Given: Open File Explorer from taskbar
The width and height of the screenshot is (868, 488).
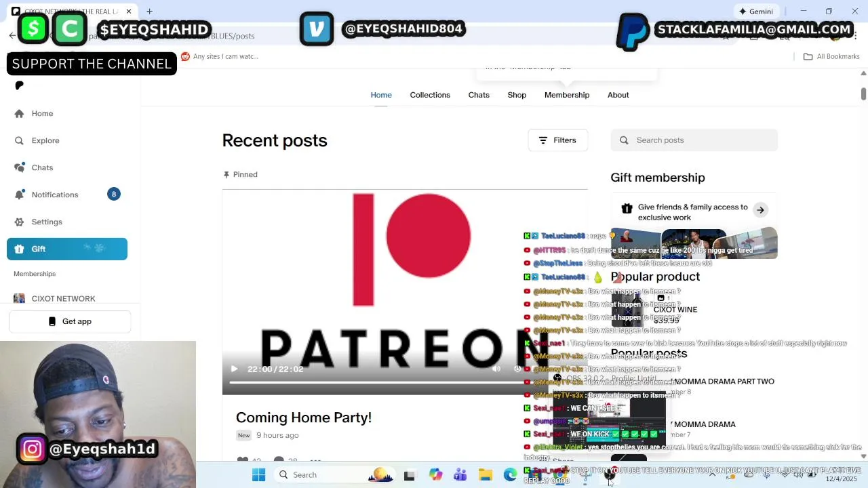Looking at the screenshot, I should (x=486, y=475).
